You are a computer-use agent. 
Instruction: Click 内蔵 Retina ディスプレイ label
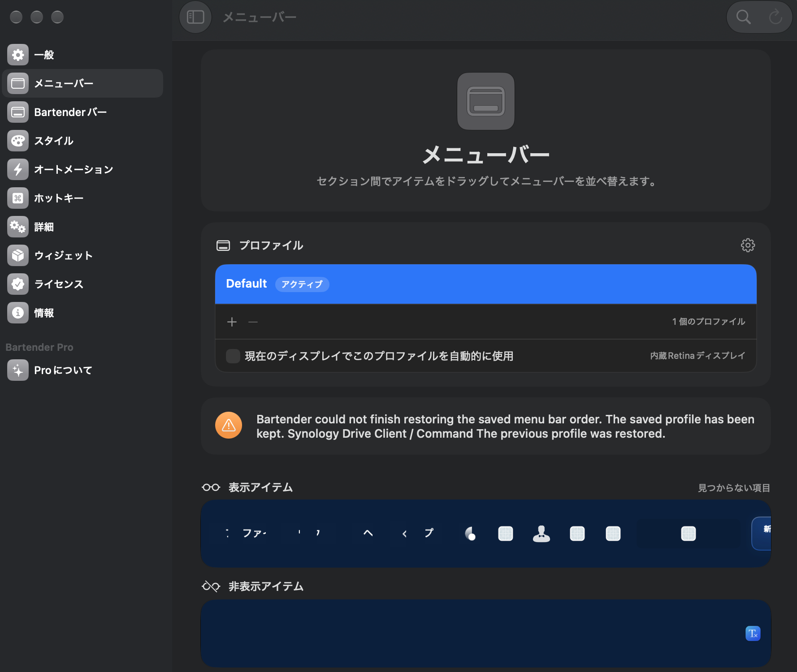697,356
